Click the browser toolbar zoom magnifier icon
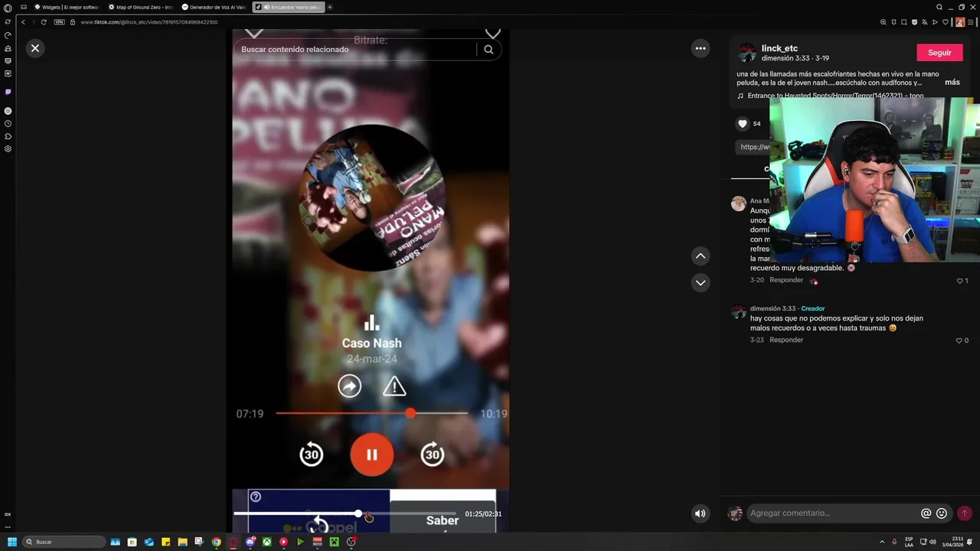 (883, 22)
